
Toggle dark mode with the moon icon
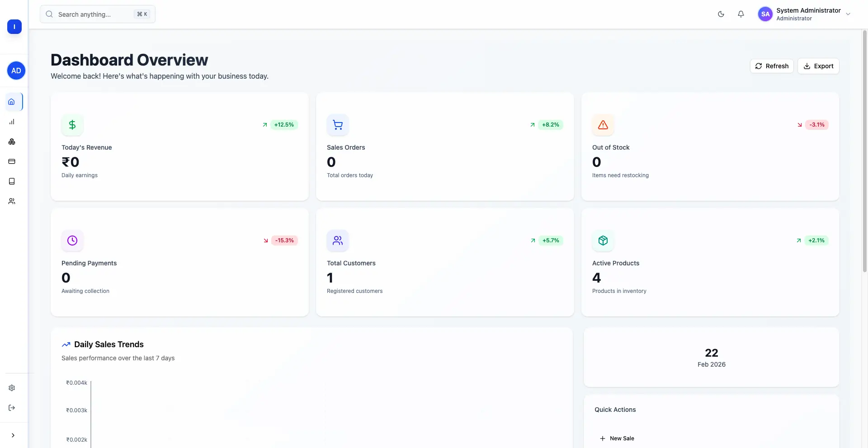tap(721, 14)
